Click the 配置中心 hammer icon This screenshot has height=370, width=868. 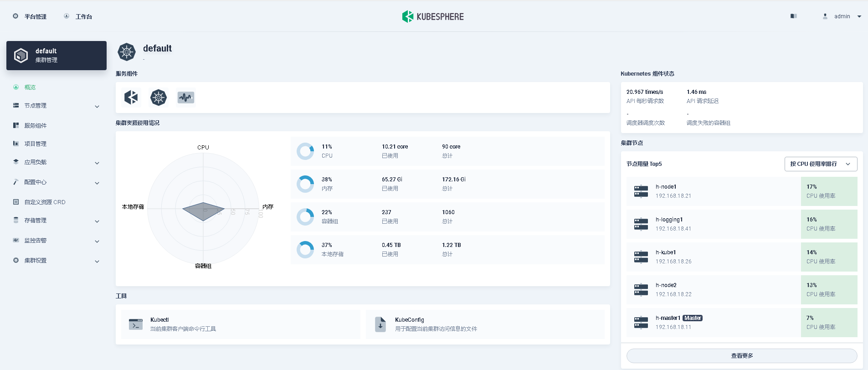(x=16, y=182)
